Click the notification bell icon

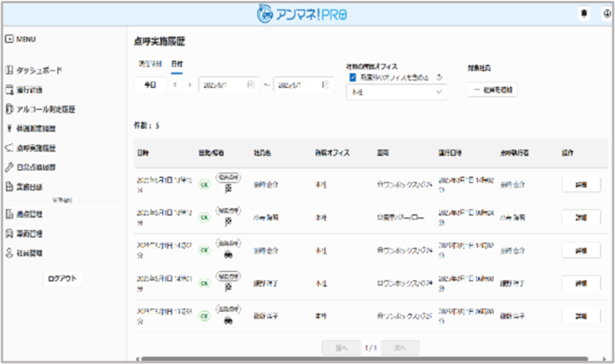pyautogui.click(x=584, y=14)
